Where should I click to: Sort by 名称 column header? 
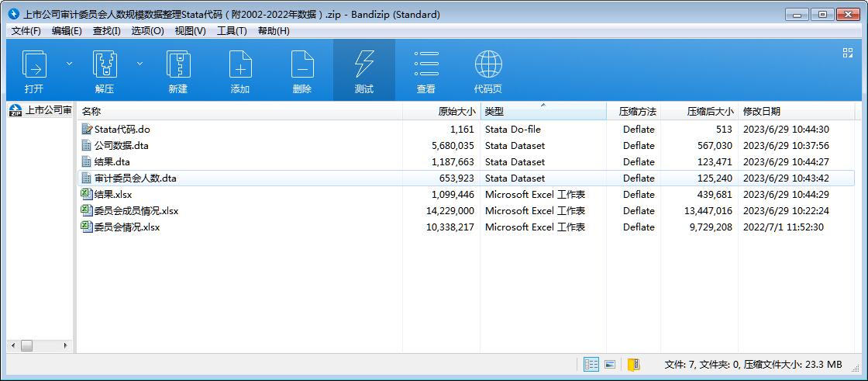pos(239,112)
